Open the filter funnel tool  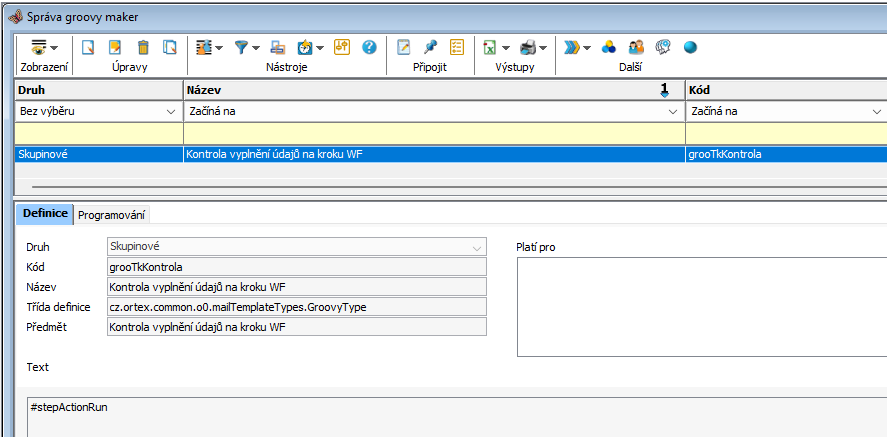242,47
